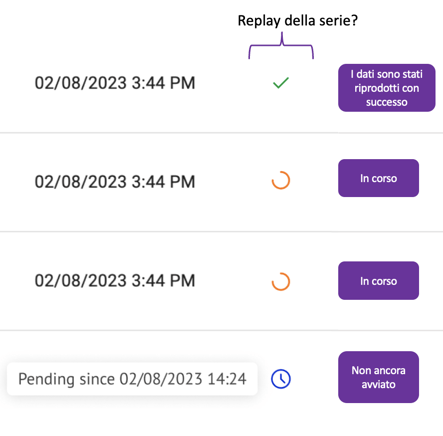Click the divider line above the pending row
Screen dimensions: 443x436
tap(221, 330)
